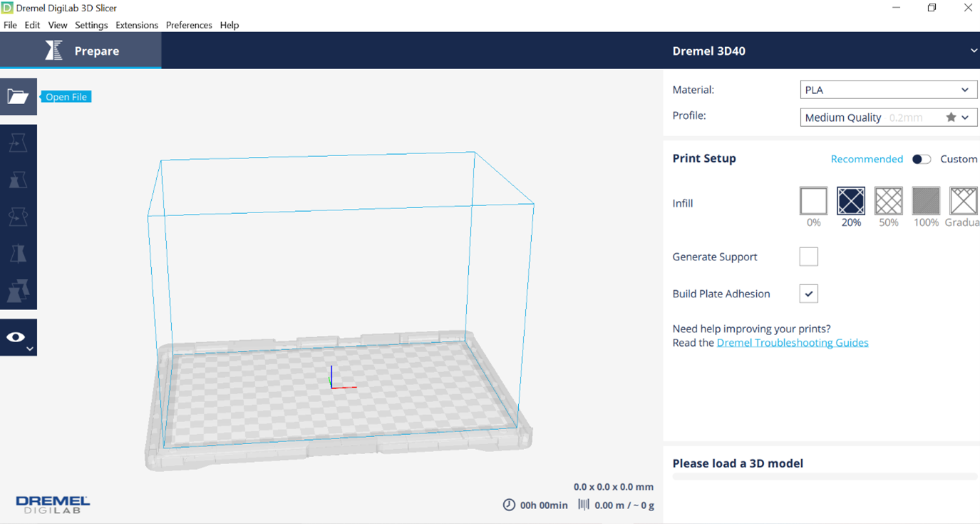The image size is (980, 524).
Task: Restore down the slicer window
Action: click(x=932, y=8)
